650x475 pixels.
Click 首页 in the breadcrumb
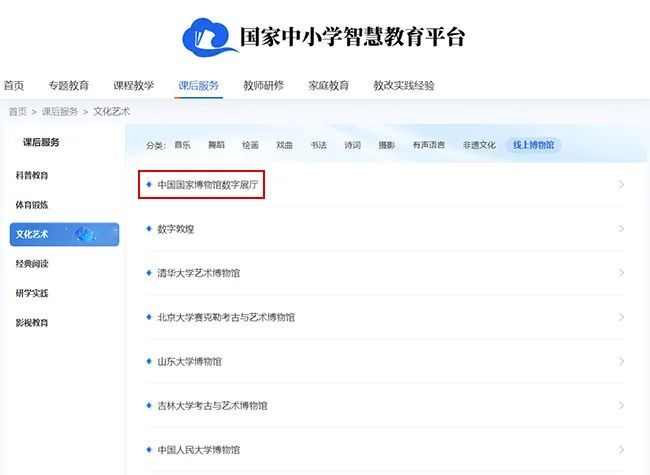point(18,111)
